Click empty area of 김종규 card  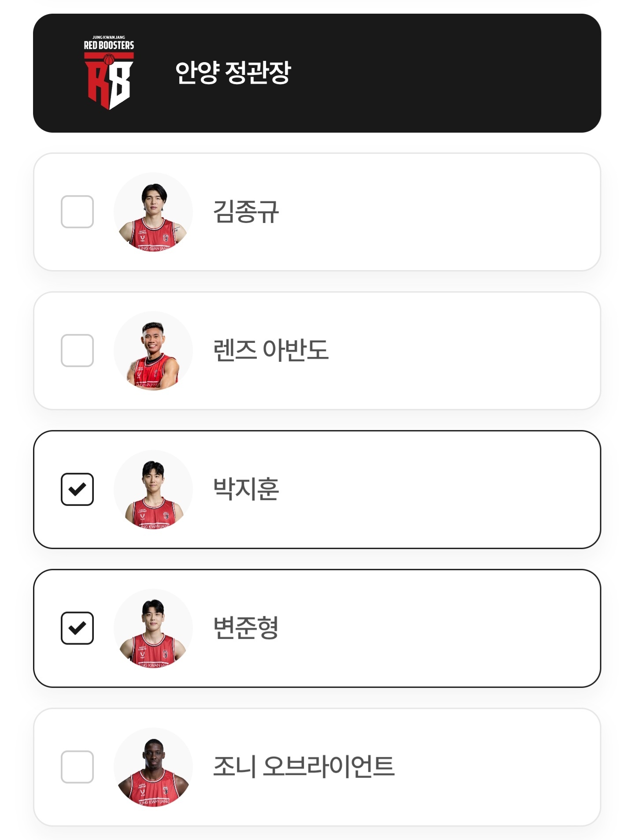(x=440, y=212)
